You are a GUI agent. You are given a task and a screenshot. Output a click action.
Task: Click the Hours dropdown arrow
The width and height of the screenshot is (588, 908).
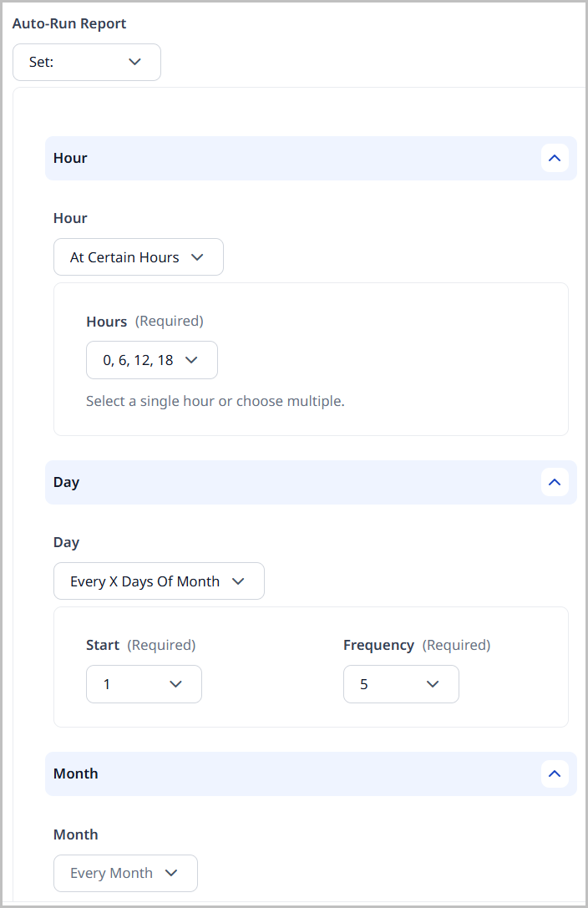(x=191, y=359)
